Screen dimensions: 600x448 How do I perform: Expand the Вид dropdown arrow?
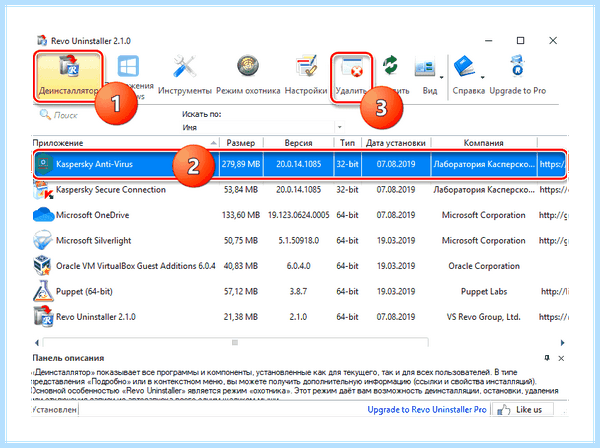coord(441,78)
